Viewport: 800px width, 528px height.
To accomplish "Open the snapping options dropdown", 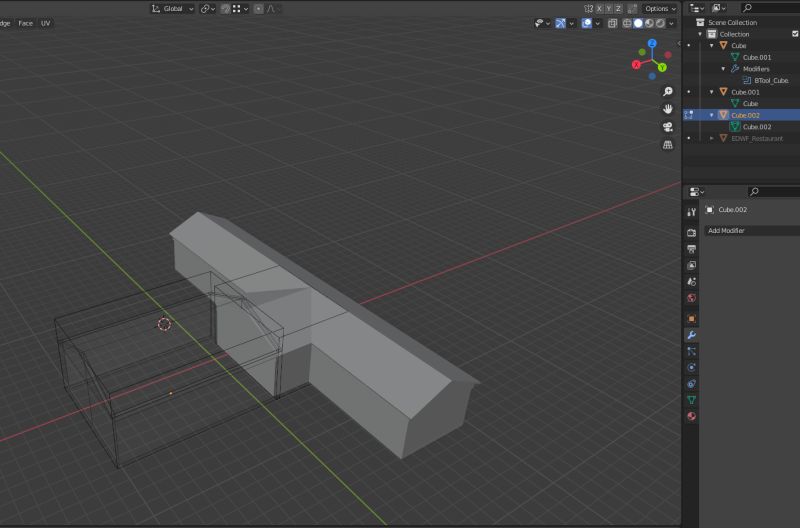I will [x=240, y=9].
